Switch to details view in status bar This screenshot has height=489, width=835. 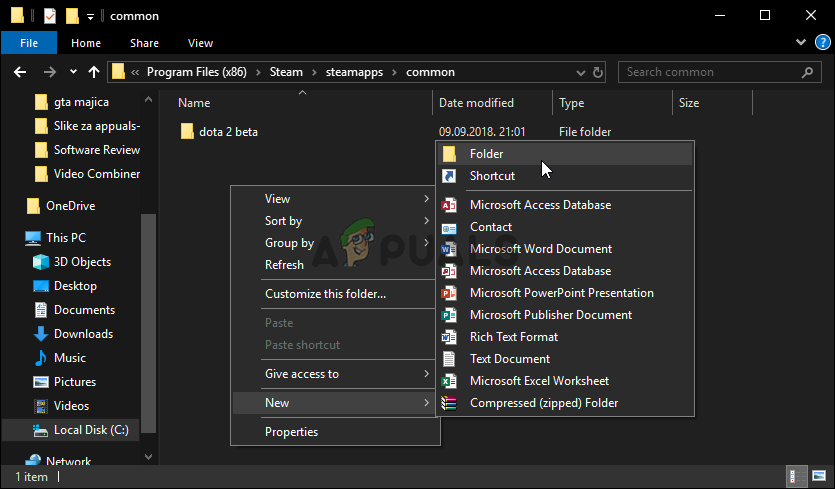pos(797,477)
